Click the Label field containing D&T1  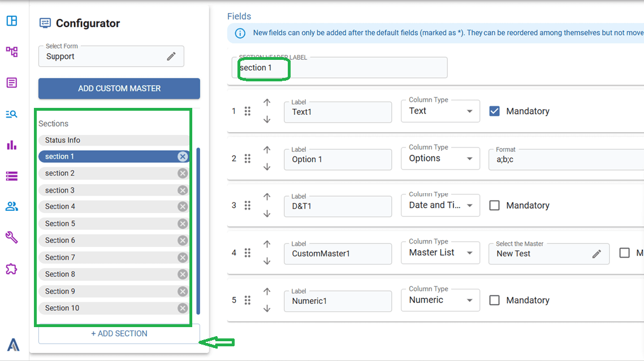(x=338, y=206)
